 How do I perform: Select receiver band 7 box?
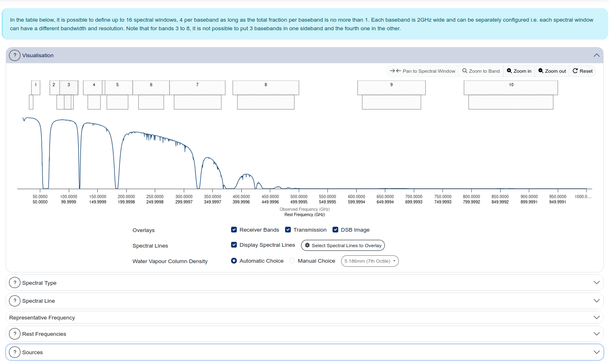[x=197, y=87]
